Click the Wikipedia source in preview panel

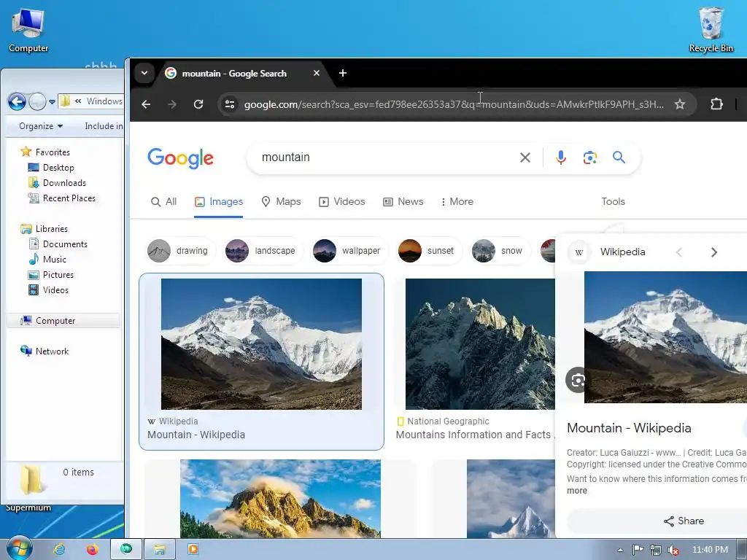coord(607,252)
